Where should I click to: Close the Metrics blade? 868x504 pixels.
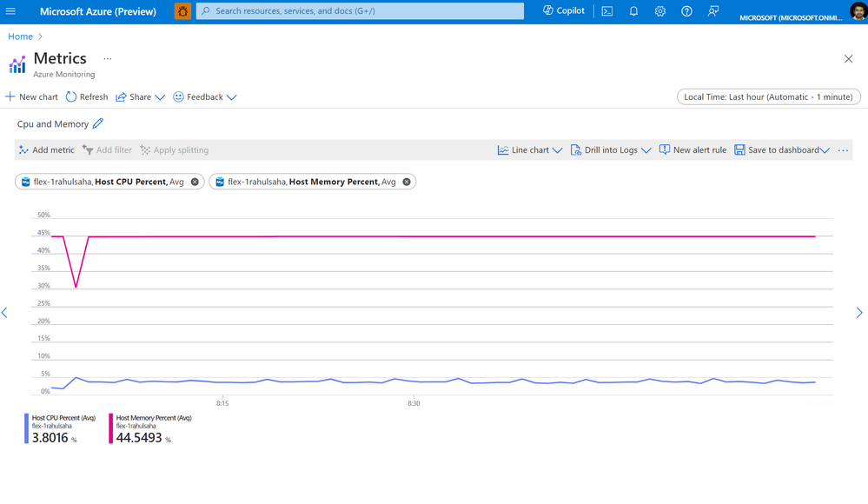click(x=848, y=59)
